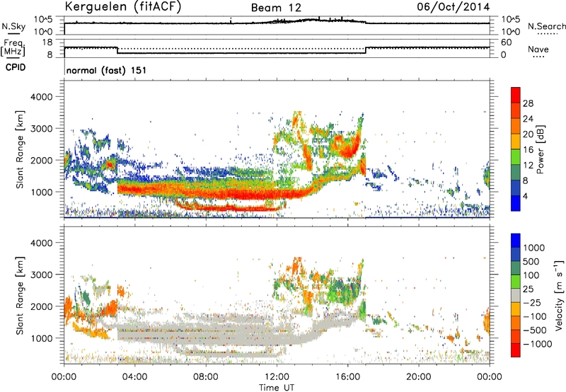Click the '1000' range tick in the power panel

(41, 192)
